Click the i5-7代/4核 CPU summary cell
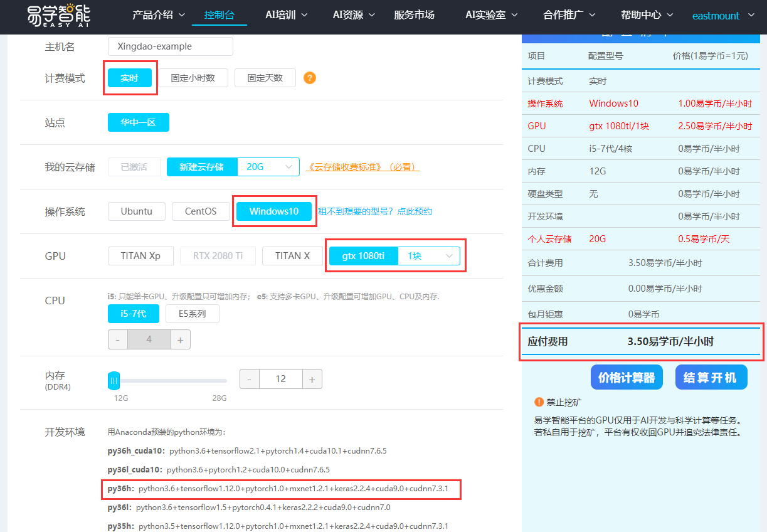Screen dimensions: 767x532 (610, 149)
